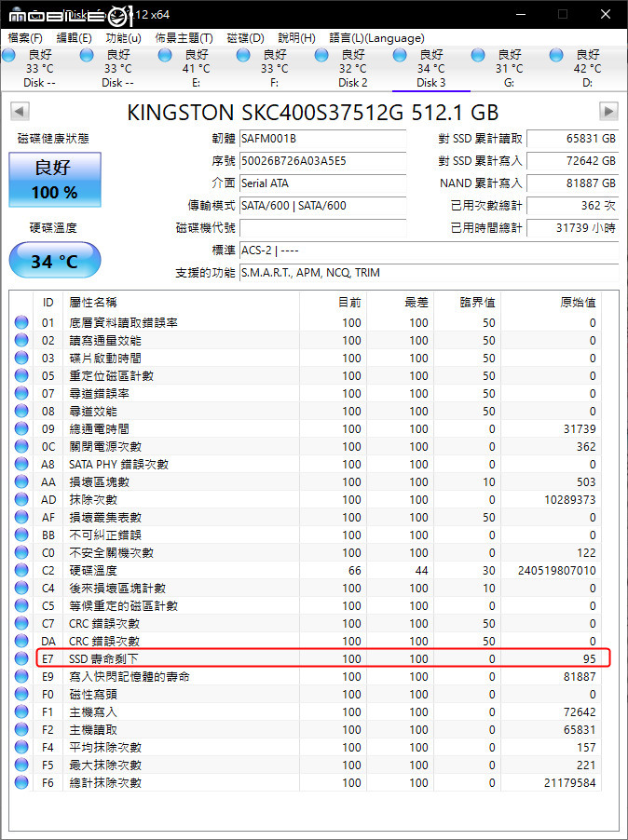Select the F: drive status orb
Viewport: 628px width, 840px height.
coord(243,55)
